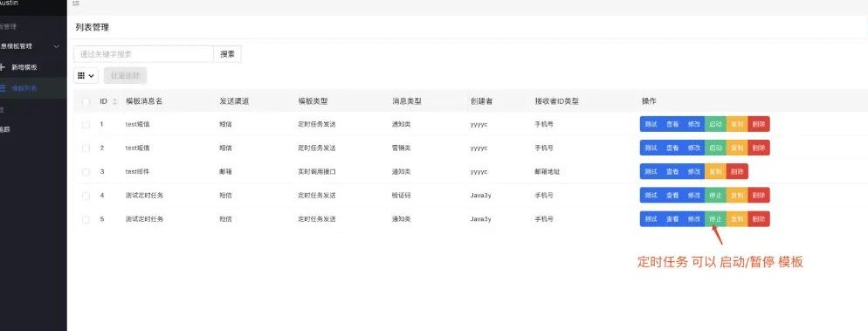Click 修改 in the test邮件 row
Viewport: 868px width, 331px height.
pos(694,171)
